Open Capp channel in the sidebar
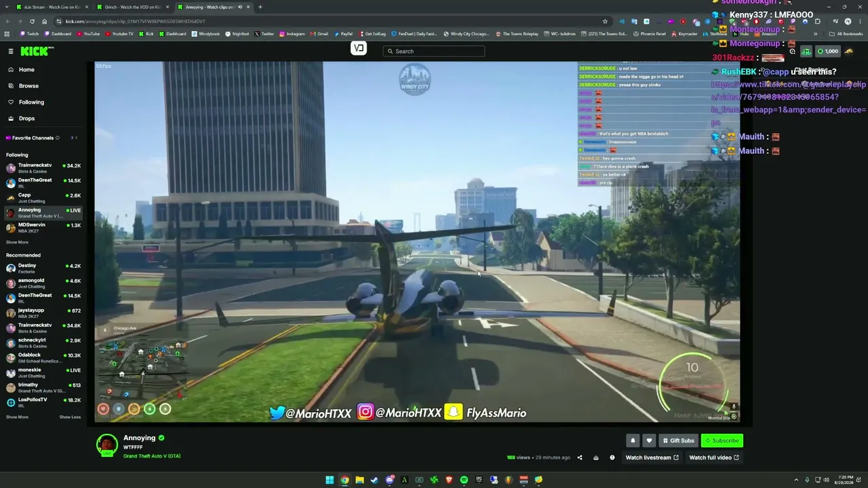Viewport: 868px width, 488px height. [x=43, y=198]
